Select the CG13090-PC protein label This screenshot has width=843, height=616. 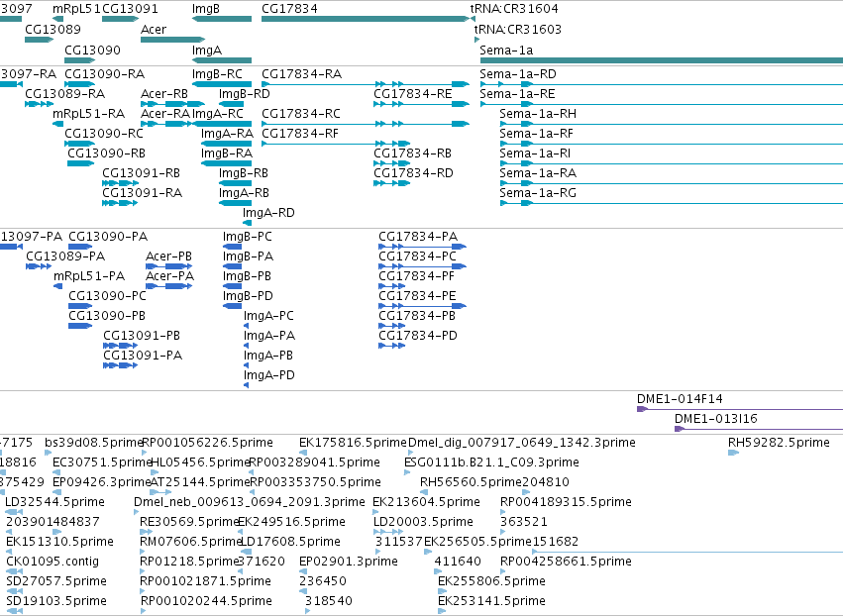click(x=108, y=297)
